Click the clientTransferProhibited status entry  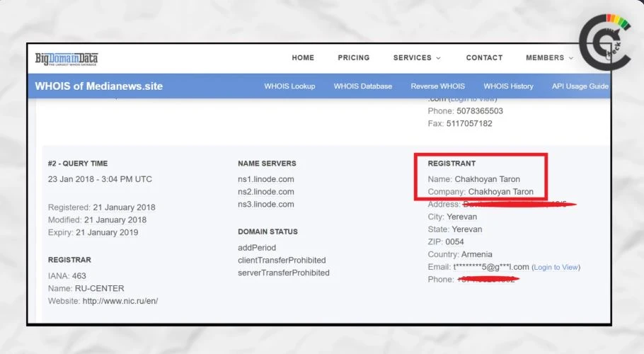[x=282, y=261]
